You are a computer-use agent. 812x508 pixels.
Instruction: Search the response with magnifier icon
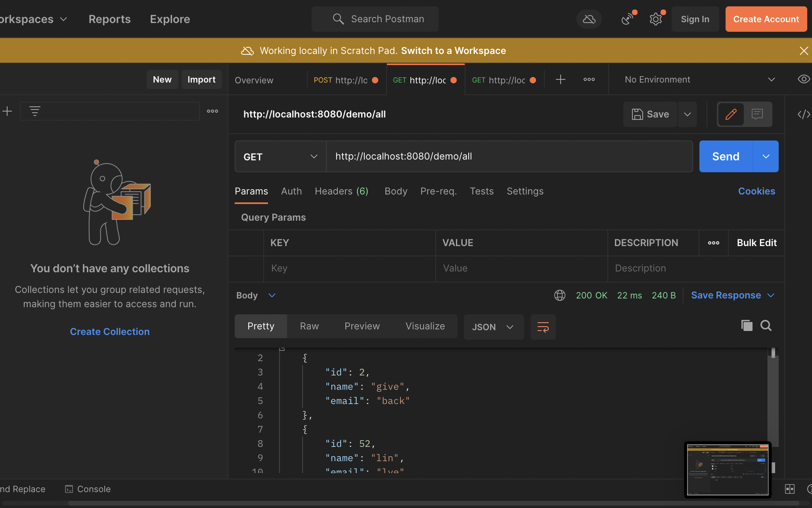click(766, 325)
